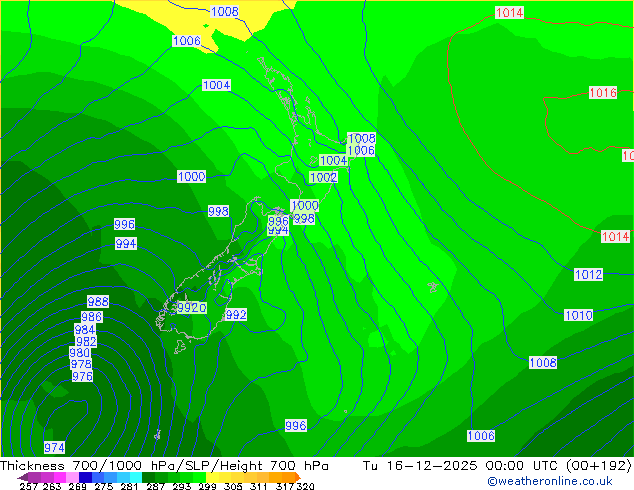Click the 1008 label near the yellow area
Image resolution: width=634 pixels, height=490 pixels.
(x=225, y=11)
